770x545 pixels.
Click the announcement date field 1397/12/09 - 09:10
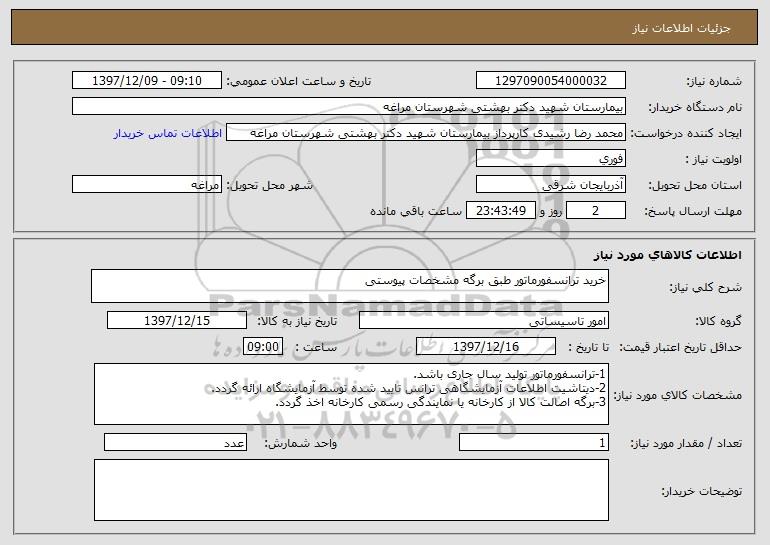click(x=147, y=80)
